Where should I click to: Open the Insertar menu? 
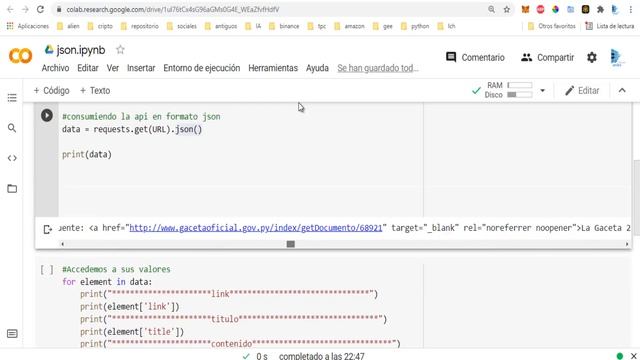[x=141, y=68]
